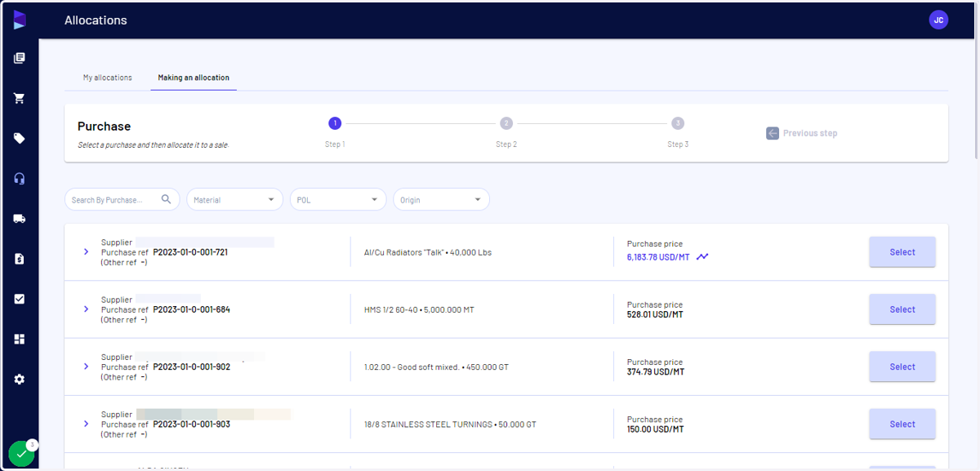980x471 pixels.
Task: Open the headset allocations sidebar icon
Action: [x=20, y=179]
